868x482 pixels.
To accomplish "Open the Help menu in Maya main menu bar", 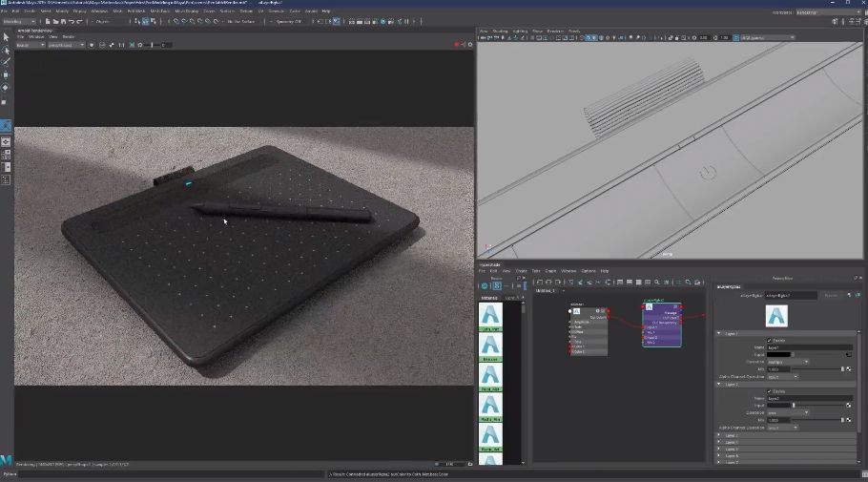I will [x=326, y=11].
